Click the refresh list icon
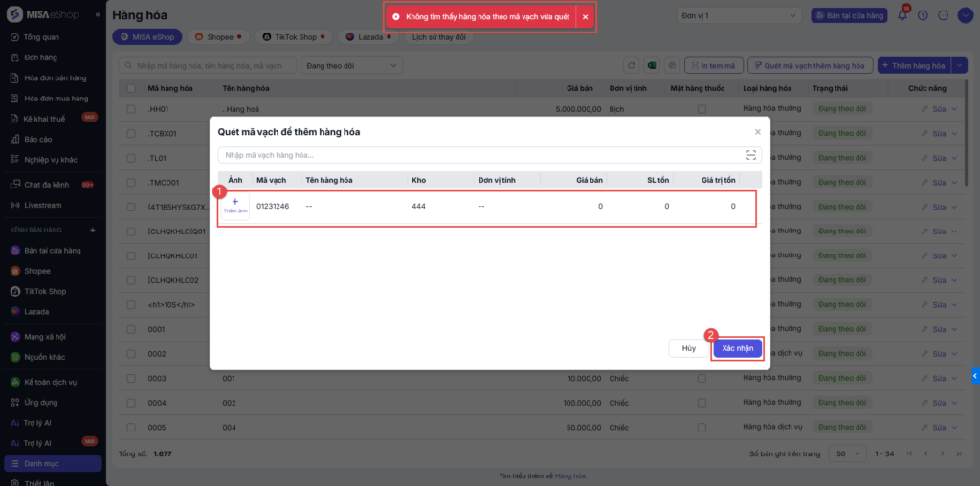 click(x=632, y=66)
